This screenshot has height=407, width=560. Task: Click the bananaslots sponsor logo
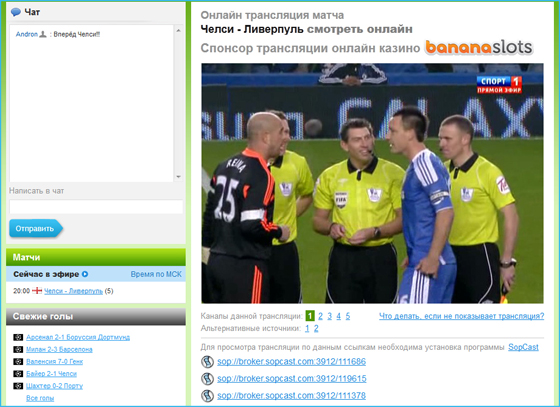(479, 47)
